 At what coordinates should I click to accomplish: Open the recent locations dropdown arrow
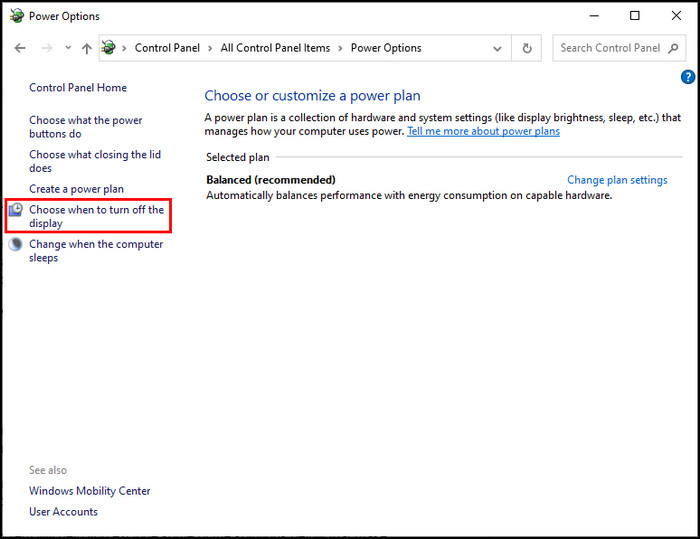[68, 47]
